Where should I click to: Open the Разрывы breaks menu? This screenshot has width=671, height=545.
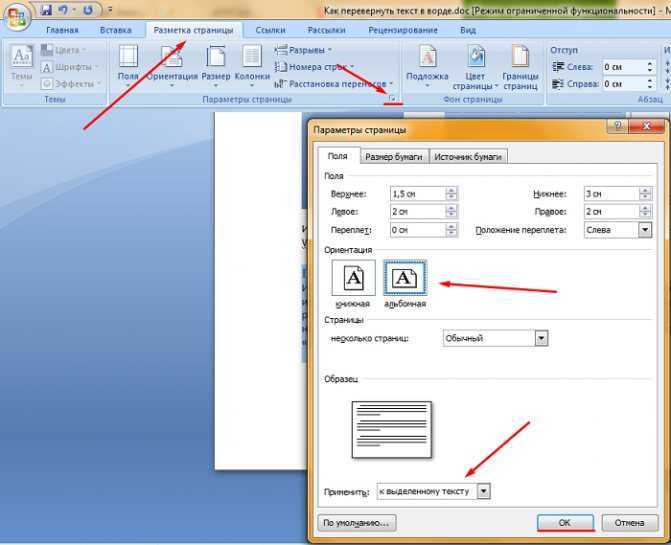tap(303, 50)
